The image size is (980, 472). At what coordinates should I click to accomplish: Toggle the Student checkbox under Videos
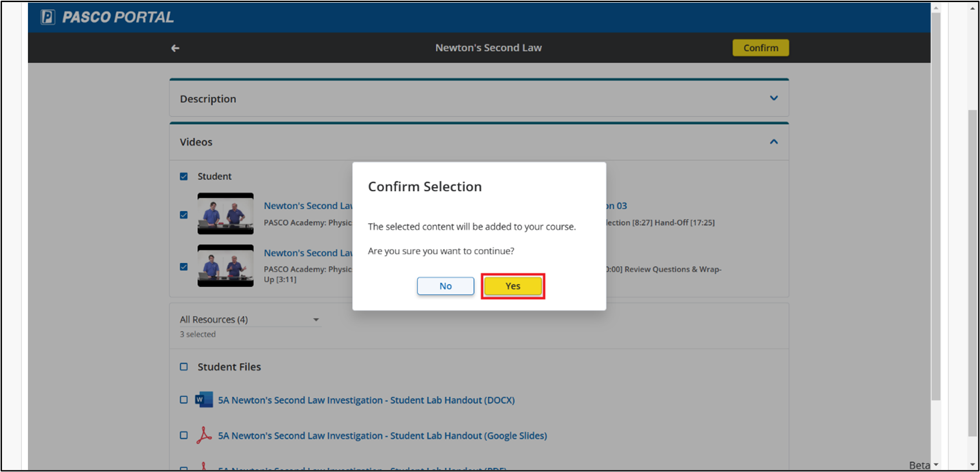[184, 176]
